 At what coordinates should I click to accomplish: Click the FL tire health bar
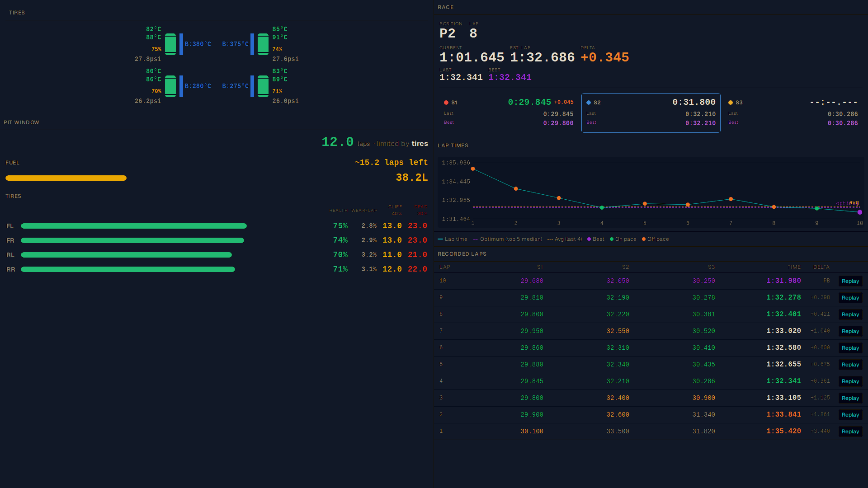(134, 226)
